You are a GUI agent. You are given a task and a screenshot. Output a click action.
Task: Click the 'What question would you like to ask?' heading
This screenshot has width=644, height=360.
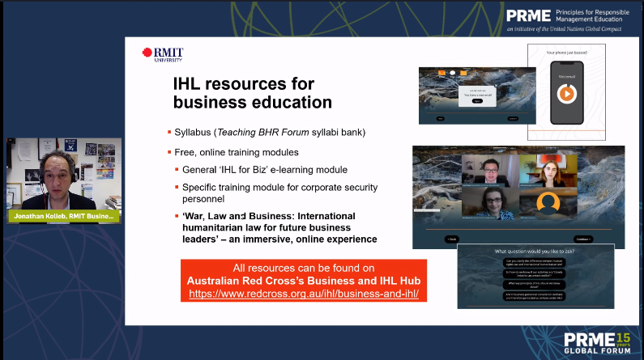point(535,252)
